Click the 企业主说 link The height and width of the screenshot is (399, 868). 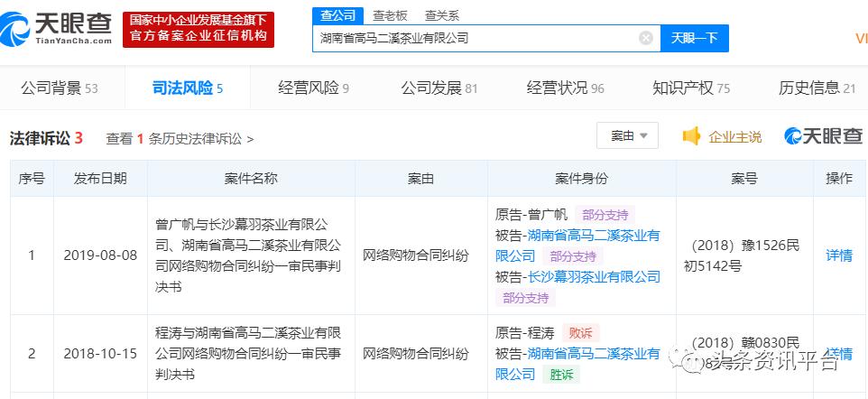(735, 137)
